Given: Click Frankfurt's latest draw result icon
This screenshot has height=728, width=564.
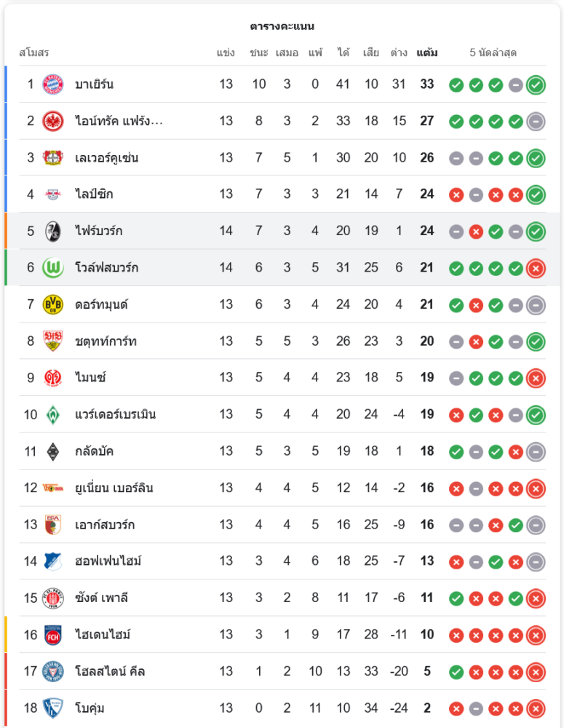Looking at the screenshot, I should tap(536, 121).
